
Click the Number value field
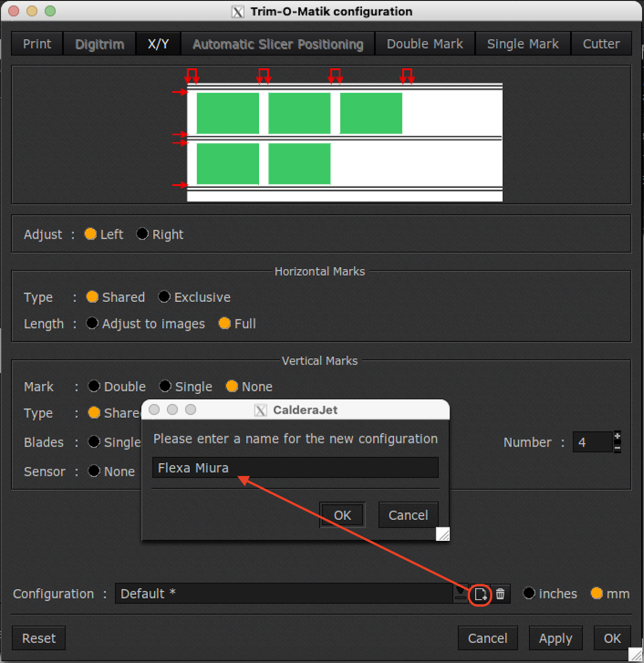coord(592,442)
